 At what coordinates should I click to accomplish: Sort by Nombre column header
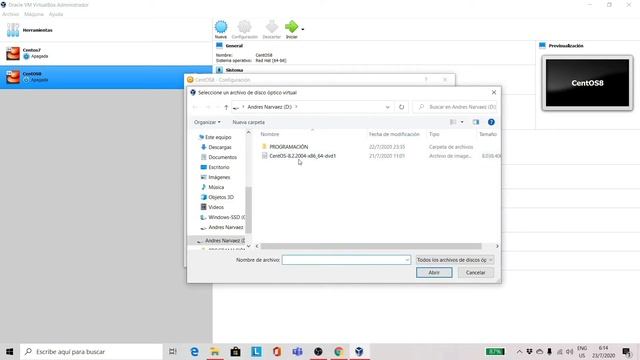270,134
